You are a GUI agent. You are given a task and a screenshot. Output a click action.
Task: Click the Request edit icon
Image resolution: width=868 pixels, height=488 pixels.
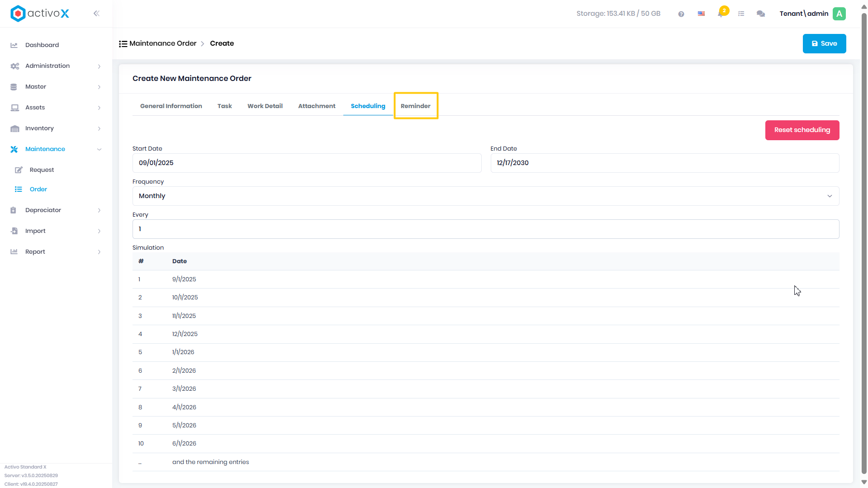[x=19, y=170]
